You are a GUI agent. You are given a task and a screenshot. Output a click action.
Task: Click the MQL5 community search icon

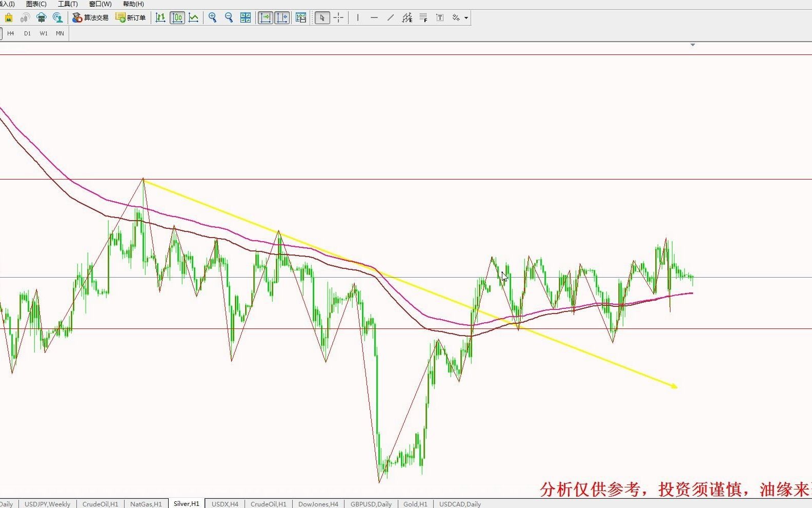(x=57, y=18)
